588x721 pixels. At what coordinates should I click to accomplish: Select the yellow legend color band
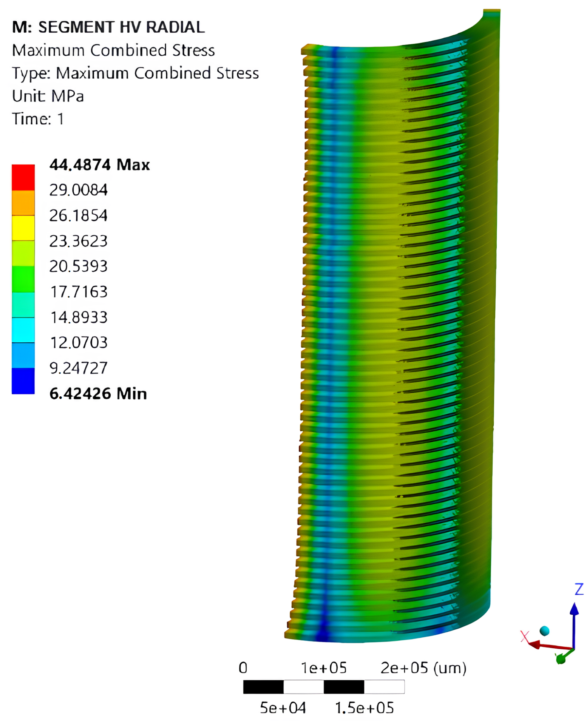point(23,228)
